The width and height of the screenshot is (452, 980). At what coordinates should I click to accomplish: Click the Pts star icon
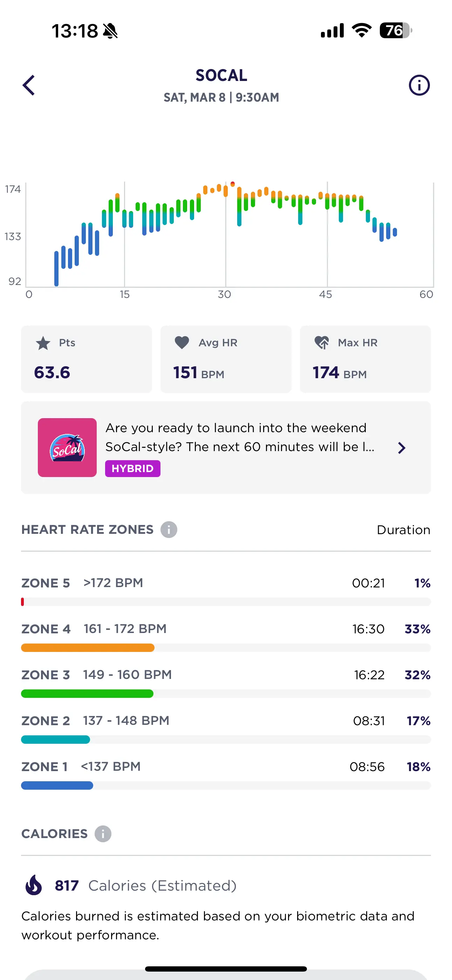point(43,342)
